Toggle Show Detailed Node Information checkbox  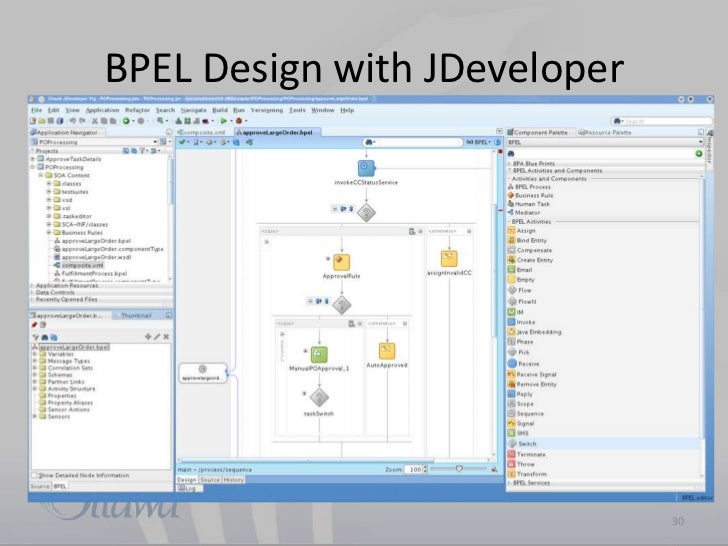coord(34,475)
